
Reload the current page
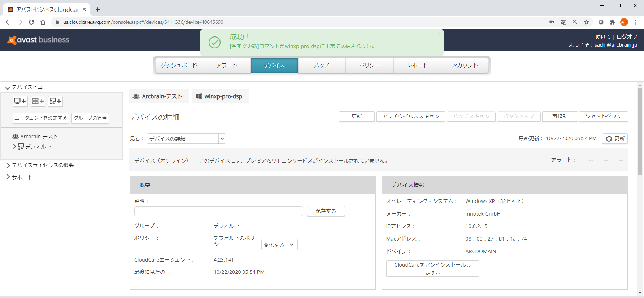tap(31, 22)
